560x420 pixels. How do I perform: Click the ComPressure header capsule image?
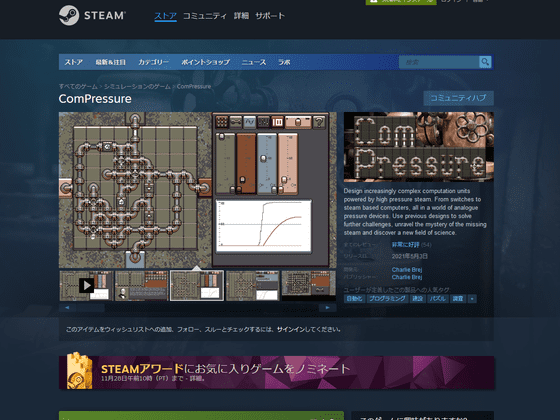419,147
